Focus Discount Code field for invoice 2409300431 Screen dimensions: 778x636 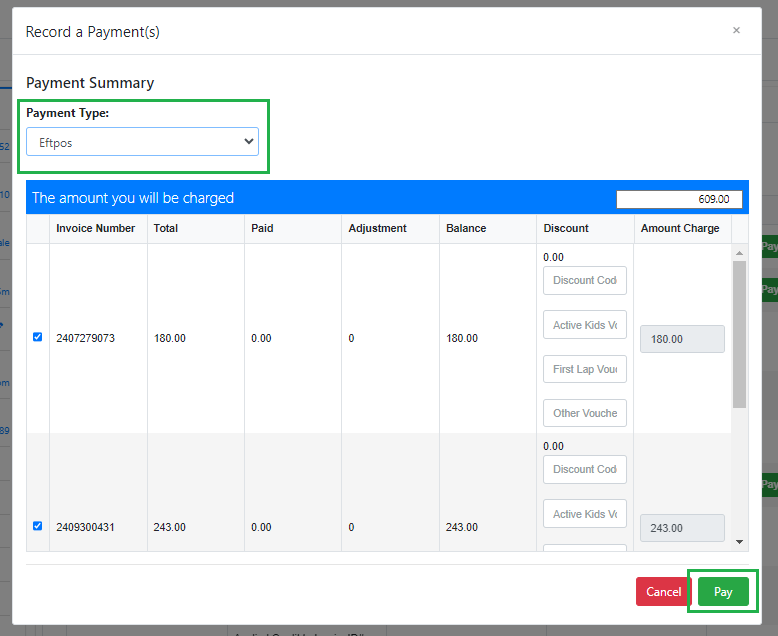tap(585, 469)
